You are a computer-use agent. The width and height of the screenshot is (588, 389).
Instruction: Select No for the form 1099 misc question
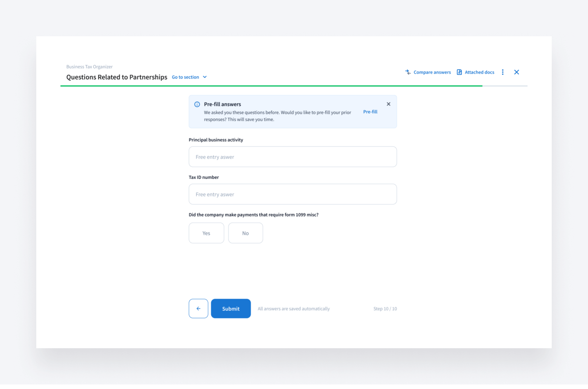246,233
